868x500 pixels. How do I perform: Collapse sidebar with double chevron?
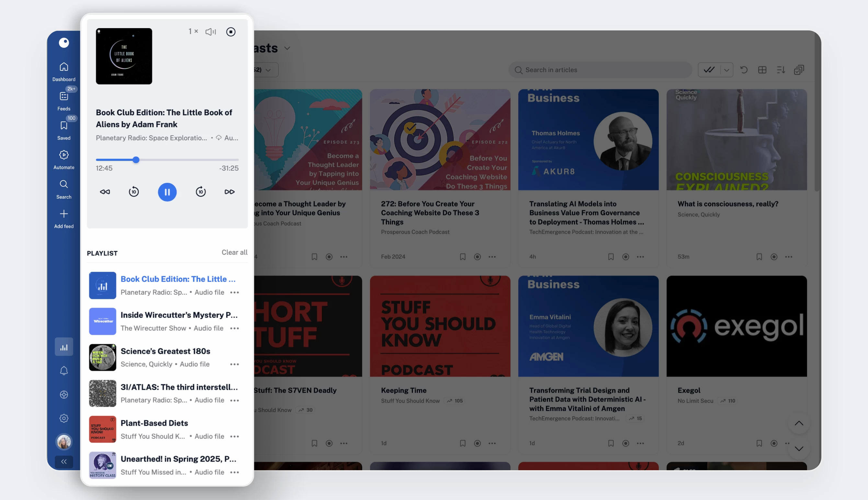64,461
